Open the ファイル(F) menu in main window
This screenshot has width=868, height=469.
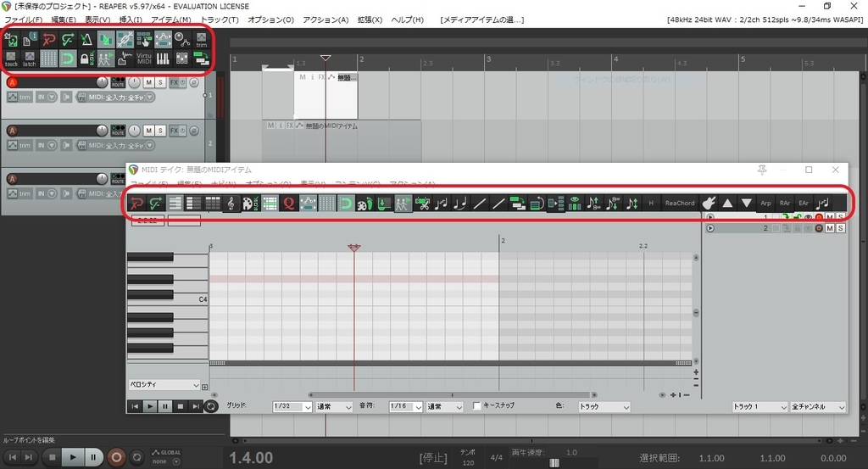(23, 20)
